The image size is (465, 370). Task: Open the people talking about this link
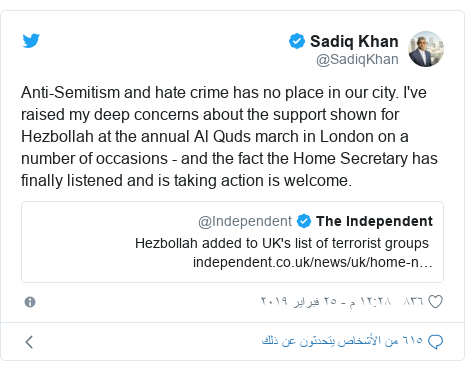pyautogui.click(x=342, y=341)
